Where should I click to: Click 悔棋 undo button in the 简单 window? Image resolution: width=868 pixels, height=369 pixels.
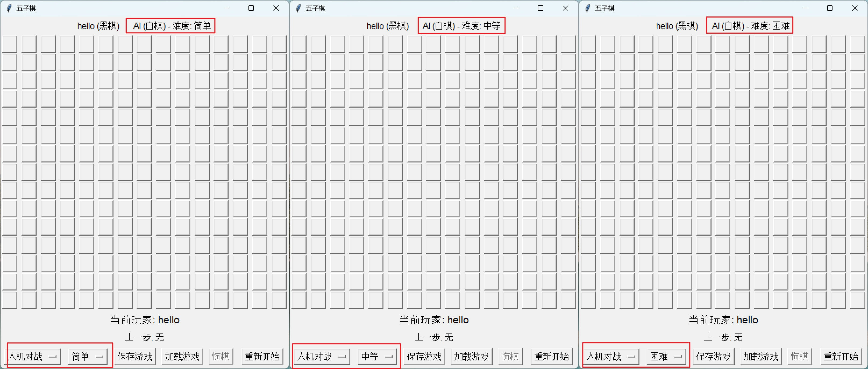click(221, 357)
